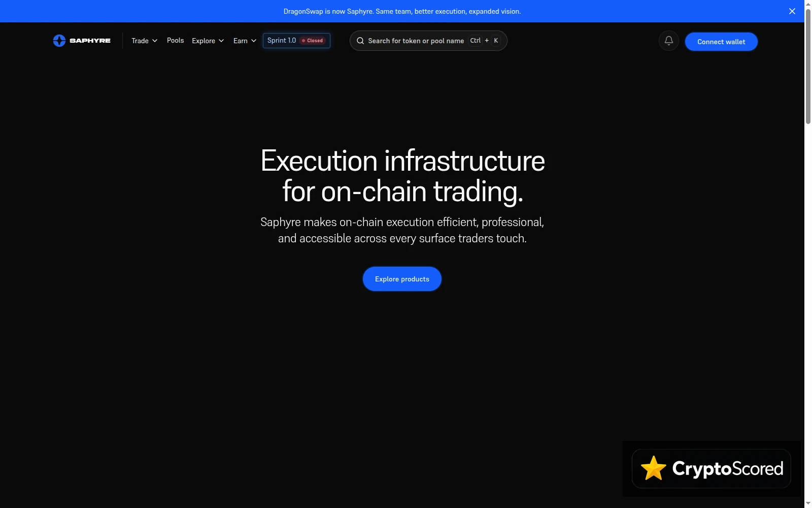Click the CryptoScored star icon
The width and height of the screenshot is (812, 508).
pos(654,468)
